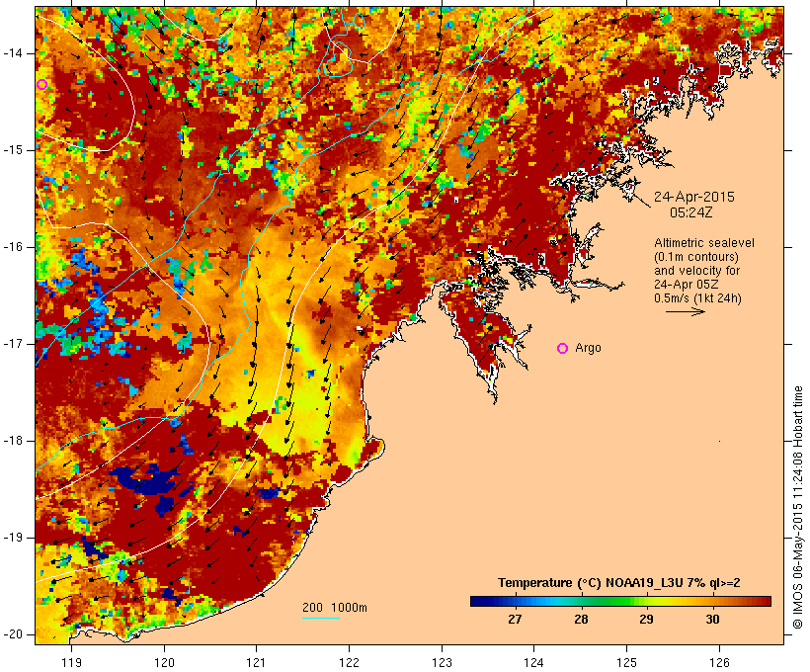810x672 pixels.
Task: Click the longitude label '126'
Action: pyautogui.click(x=719, y=662)
